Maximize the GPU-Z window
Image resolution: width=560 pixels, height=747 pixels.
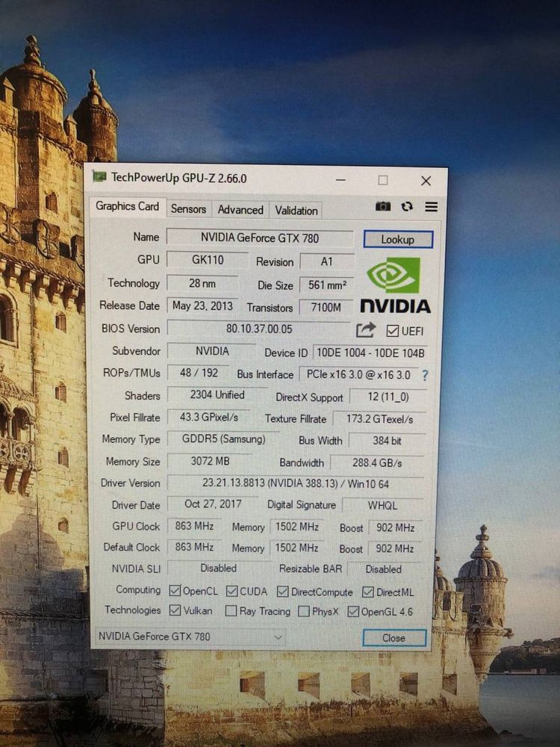[x=383, y=180]
